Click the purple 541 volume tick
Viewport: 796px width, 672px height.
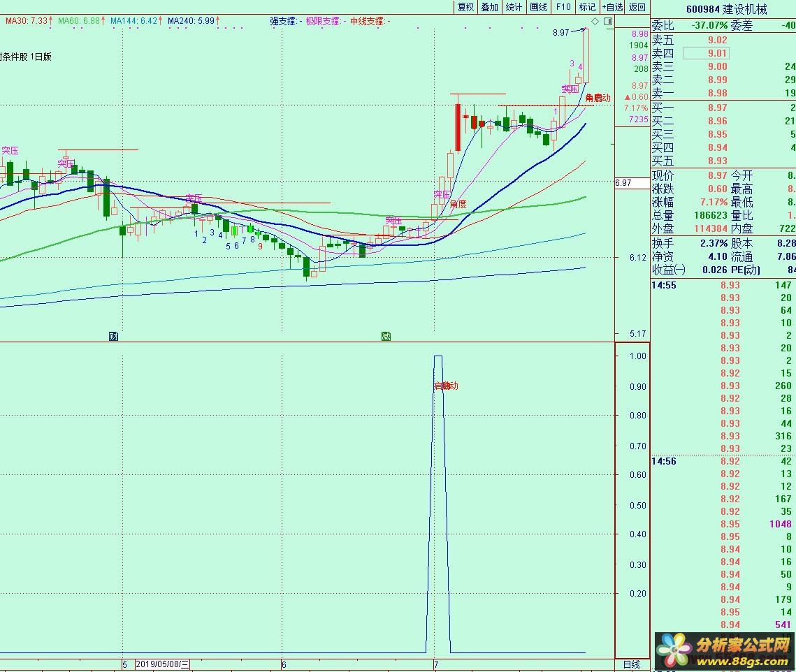(x=783, y=624)
